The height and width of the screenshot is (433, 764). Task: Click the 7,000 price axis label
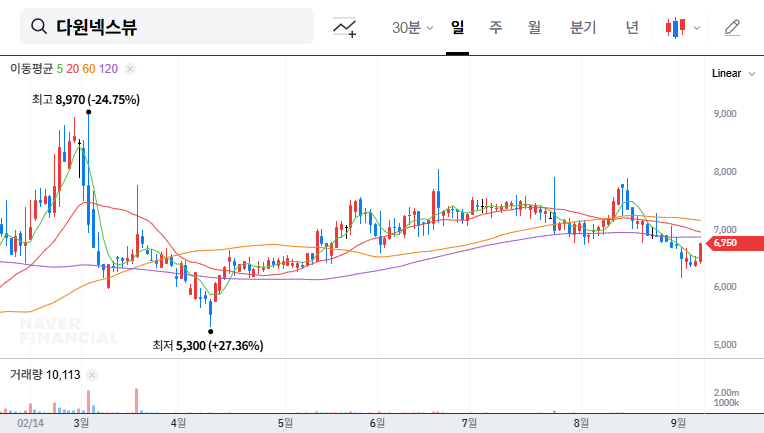click(x=725, y=230)
